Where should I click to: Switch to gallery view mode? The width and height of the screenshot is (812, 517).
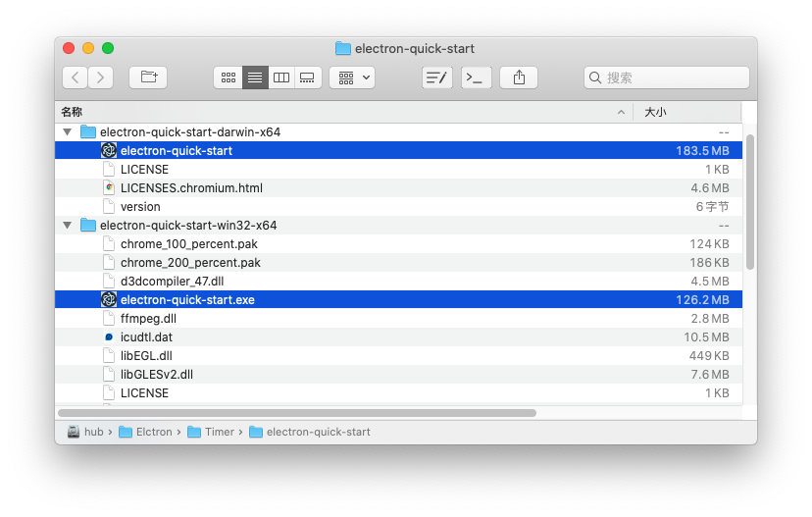click(307, 78)
